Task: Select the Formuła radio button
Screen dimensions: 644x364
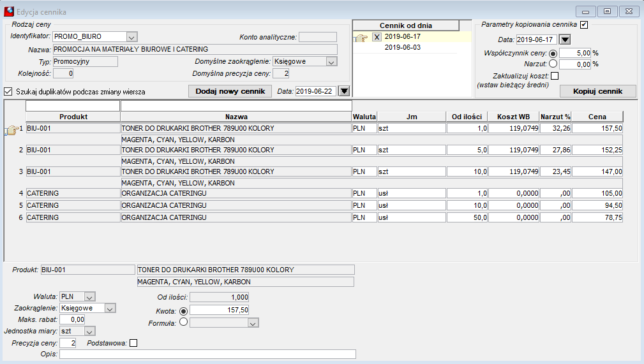Action: [184, 322]
